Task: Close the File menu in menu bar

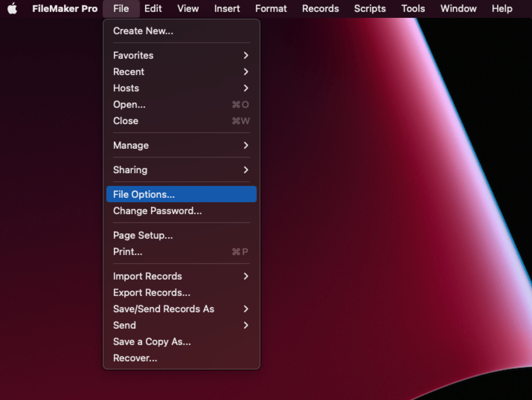Action: pyautogui.click(x=121, y=8)
